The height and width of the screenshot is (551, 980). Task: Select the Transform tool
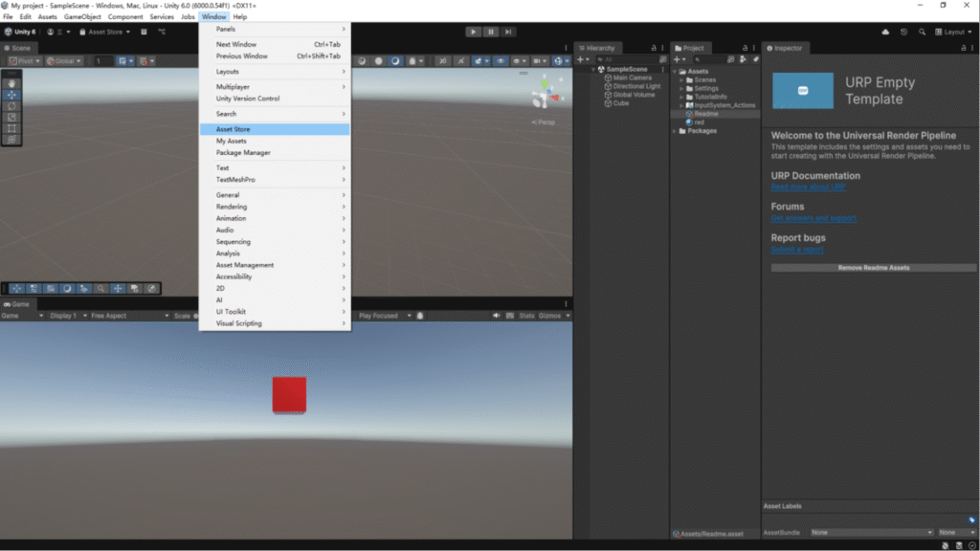[x=11, y=140]
